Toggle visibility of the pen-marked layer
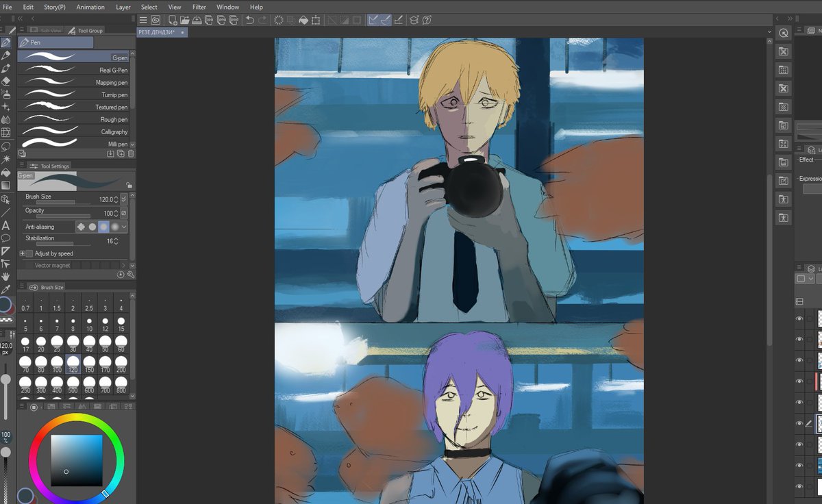822x504 pixels. (799, 423)
